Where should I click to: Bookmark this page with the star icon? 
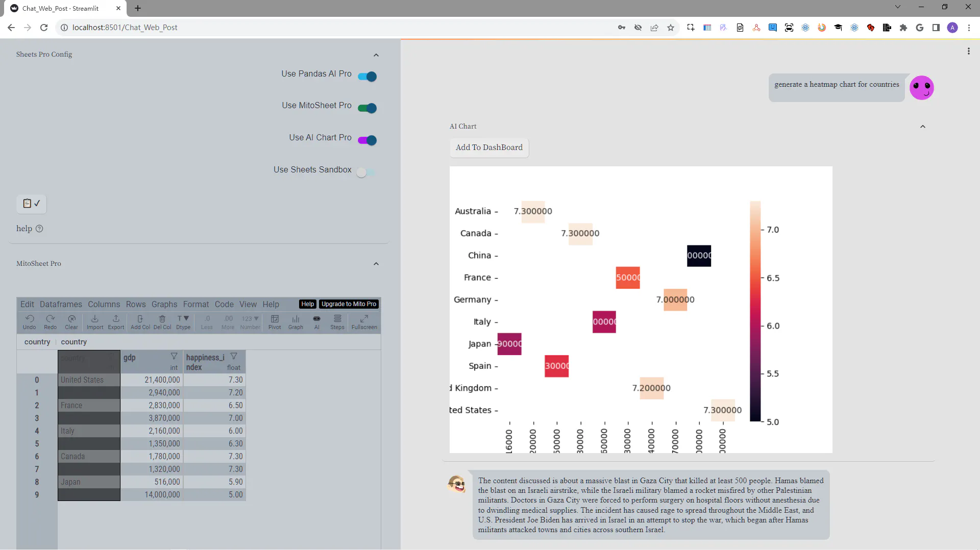click(x=671, y=28)
